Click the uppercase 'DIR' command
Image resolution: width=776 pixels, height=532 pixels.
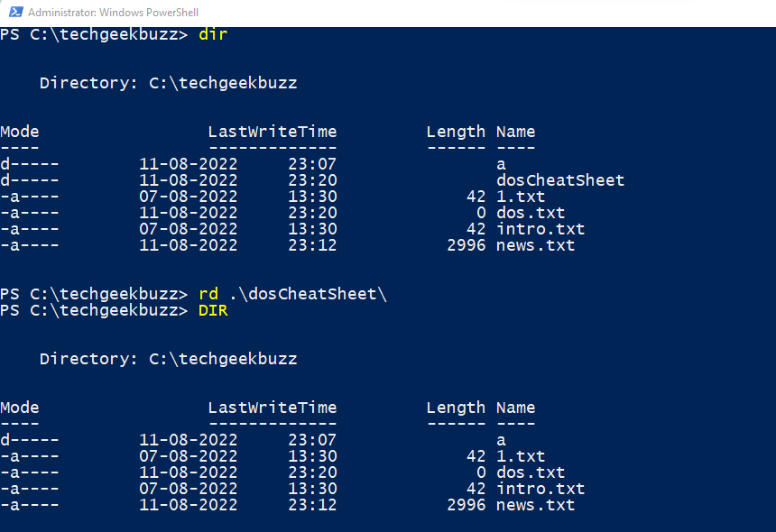click(x=213, y=310)
